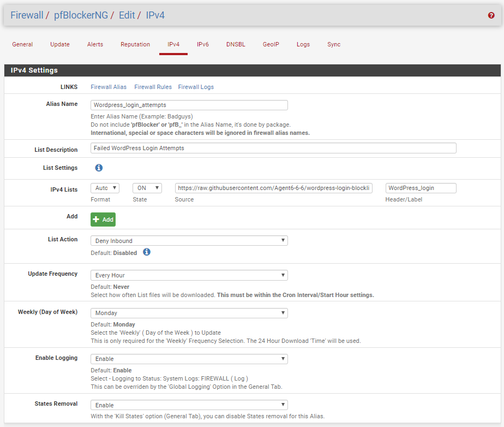Follow the Firewall Rules link

(x=153, y=87)
